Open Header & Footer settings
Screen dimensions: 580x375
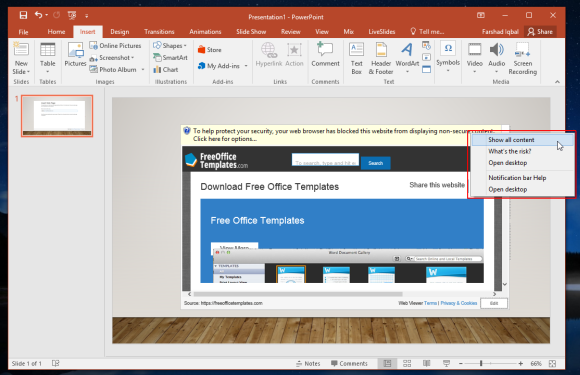pyautogui.click(x=381, y=58)
